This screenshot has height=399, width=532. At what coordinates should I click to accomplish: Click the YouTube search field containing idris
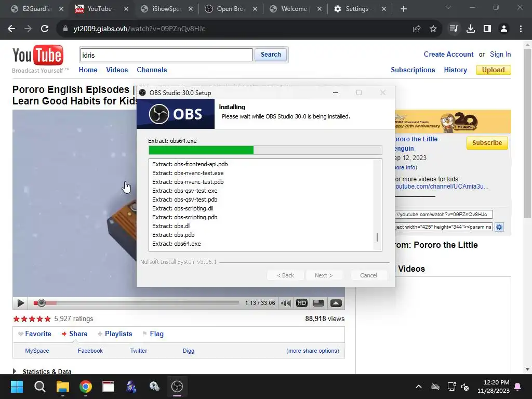click(x=166, y=55)
